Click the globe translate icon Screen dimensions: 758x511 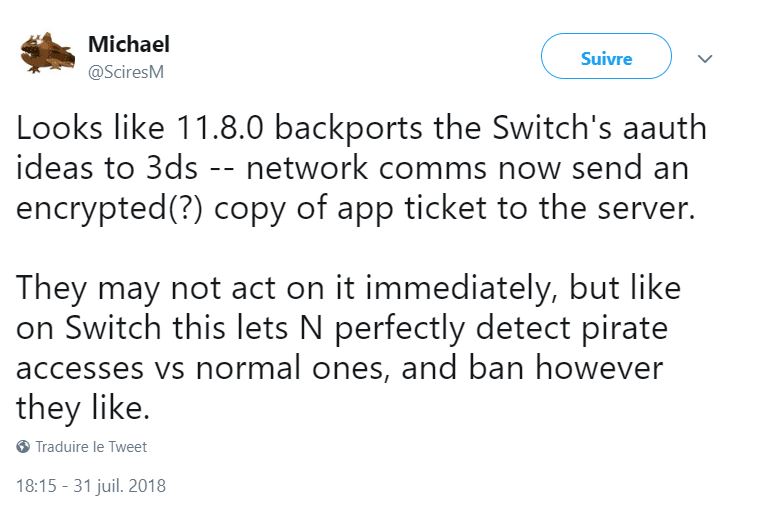point(23,447)
